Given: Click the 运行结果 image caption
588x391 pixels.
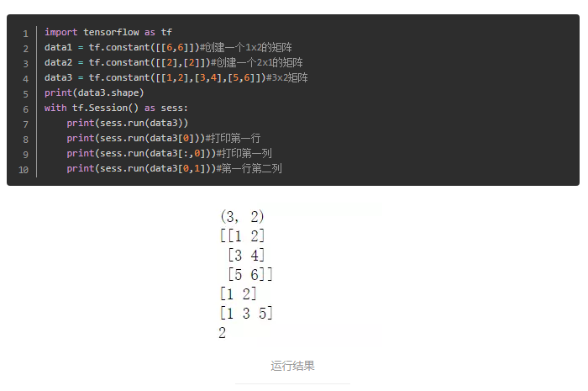Looking at the screenshot, I should point(292,366).
